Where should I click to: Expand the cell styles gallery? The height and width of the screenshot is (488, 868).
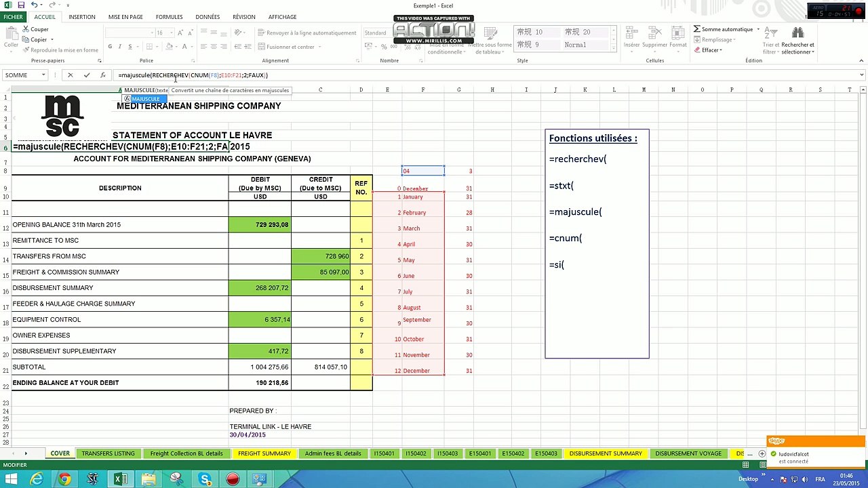pos(614,49)
